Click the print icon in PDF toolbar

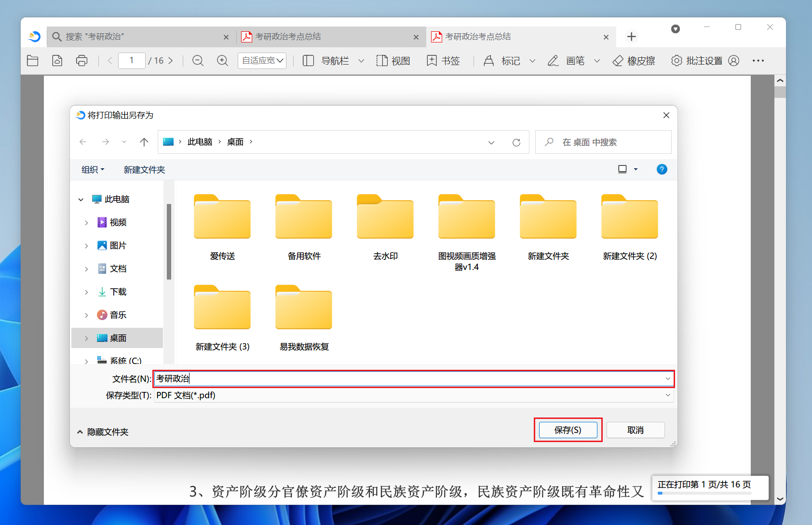click(82, 61)
